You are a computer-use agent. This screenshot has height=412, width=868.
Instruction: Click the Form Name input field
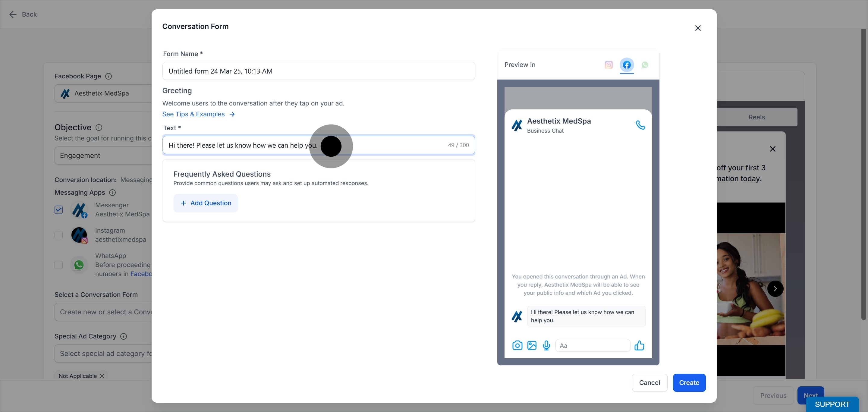click(319, 71)
